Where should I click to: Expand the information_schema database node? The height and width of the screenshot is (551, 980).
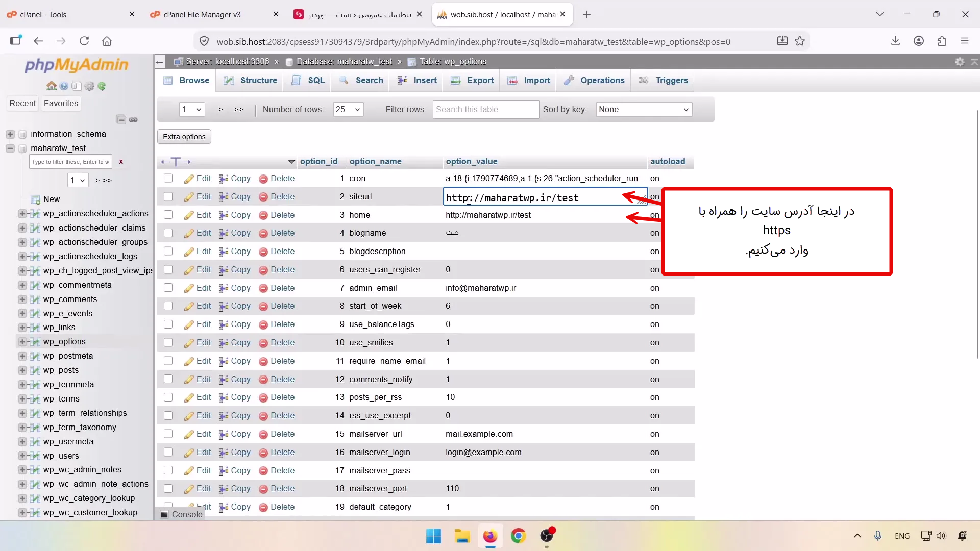coord(10,134)
